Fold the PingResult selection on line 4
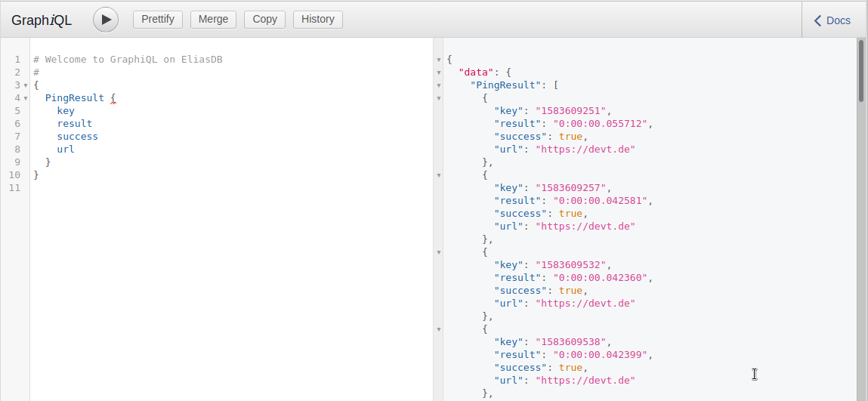Screen dimensions: 868x401 coord(26,98)
